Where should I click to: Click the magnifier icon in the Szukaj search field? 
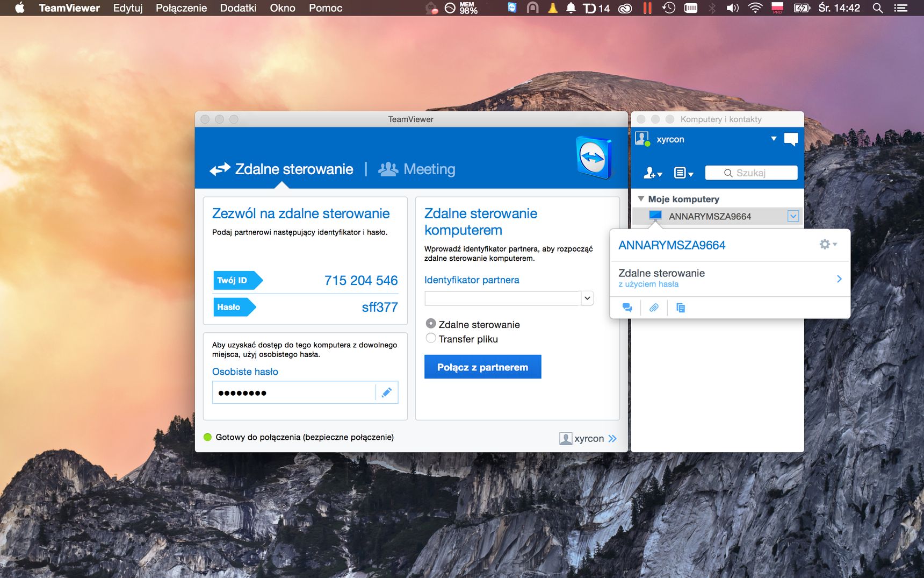click(x=728, y=173)
